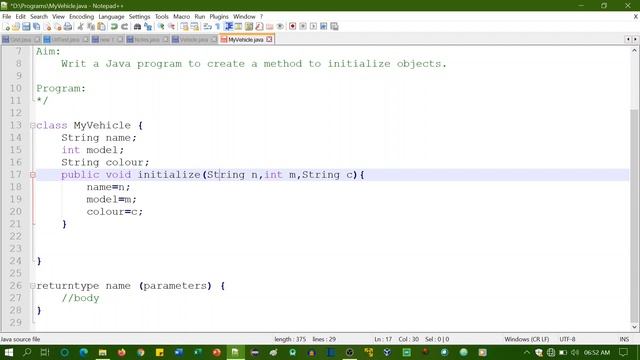Save the current file using the Save icon
The width and height of the screenshot is (640, 360).
tap(26, 27)
